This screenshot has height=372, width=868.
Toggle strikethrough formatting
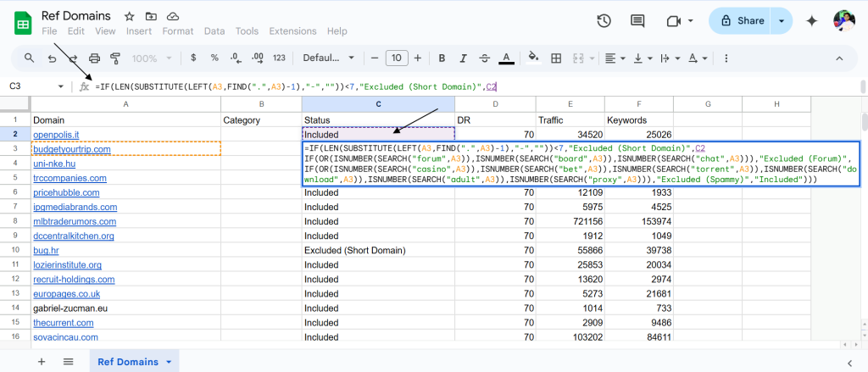click(484, 58)
